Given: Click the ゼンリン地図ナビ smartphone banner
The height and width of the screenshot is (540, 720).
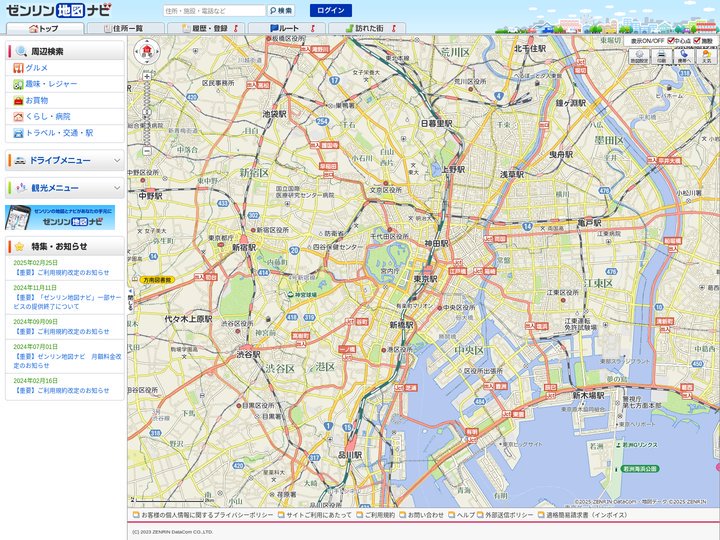Looking at the screenshot, I should [x=60, y=217].
